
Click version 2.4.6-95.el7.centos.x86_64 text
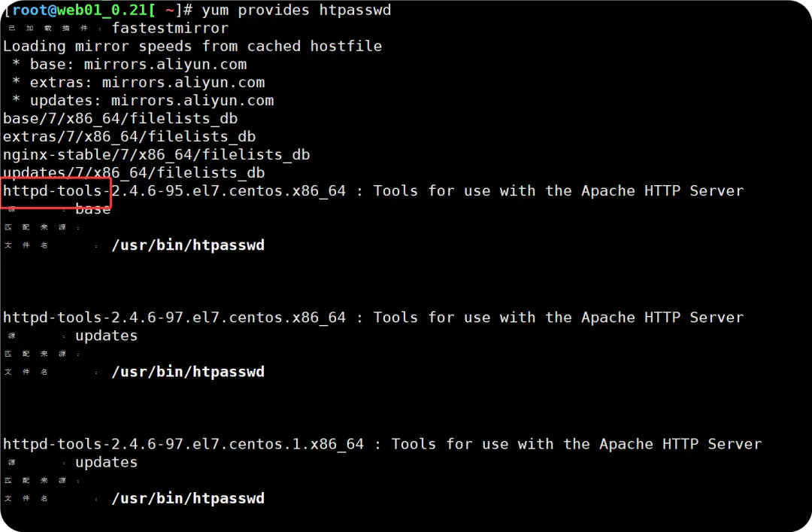229,191
